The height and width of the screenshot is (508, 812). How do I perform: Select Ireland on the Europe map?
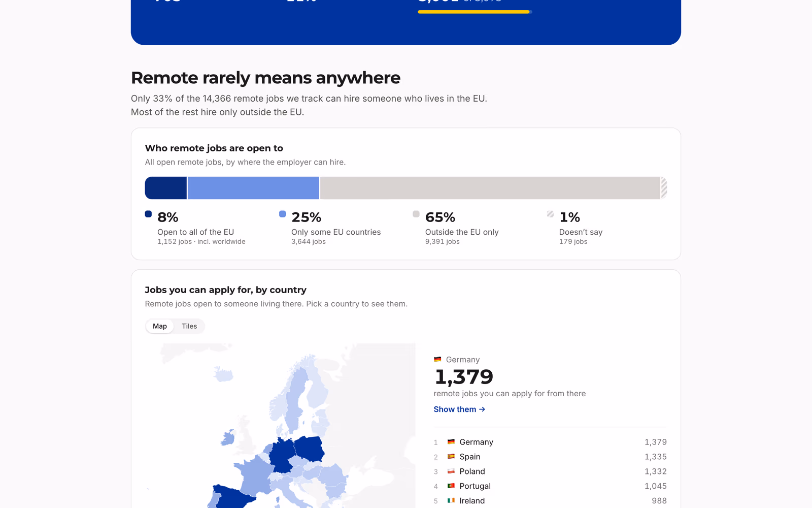(228, 437)
